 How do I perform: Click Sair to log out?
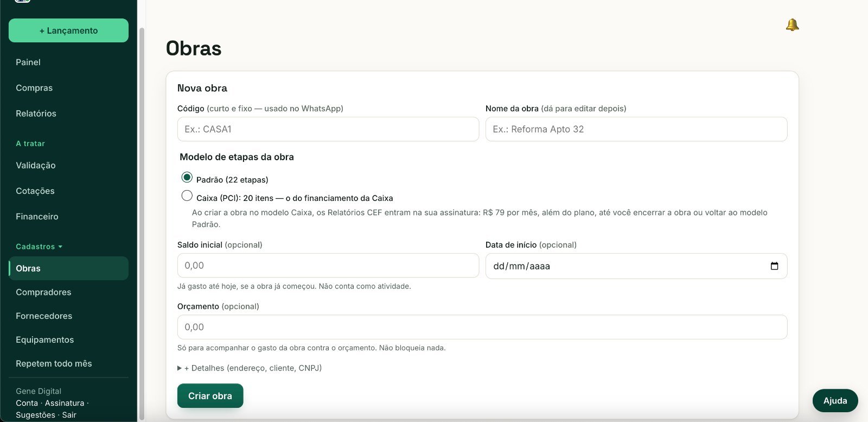(x=69, y=415)
